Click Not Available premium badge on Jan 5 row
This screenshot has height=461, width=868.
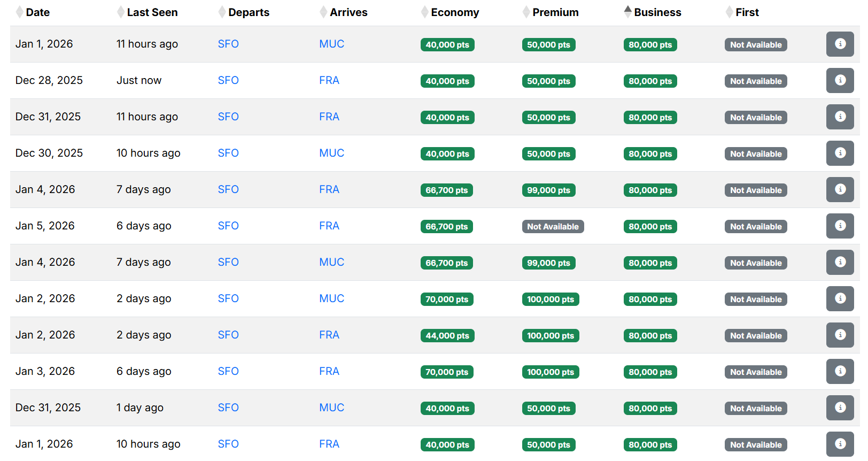(553, 227)
